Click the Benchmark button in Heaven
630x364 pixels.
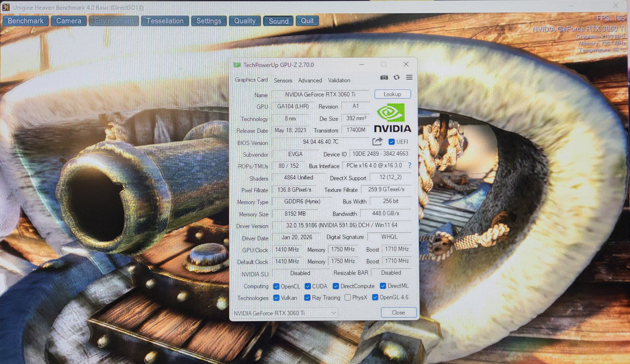click(x=26, y=21)
